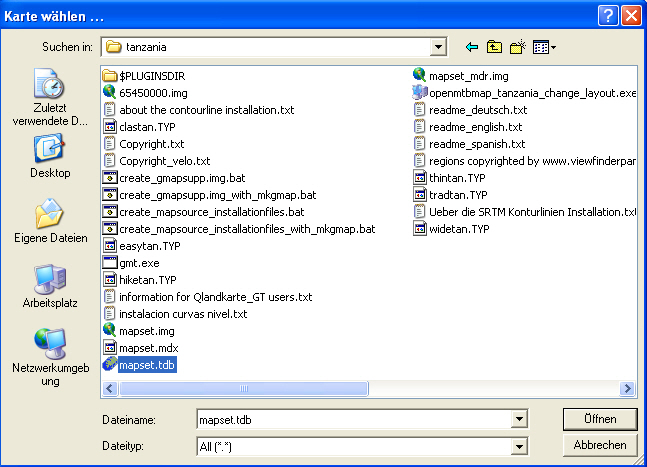Select create_mapsource_installationfiles.bat
Screen dimensions: 647x467
[x=212, y=212]
